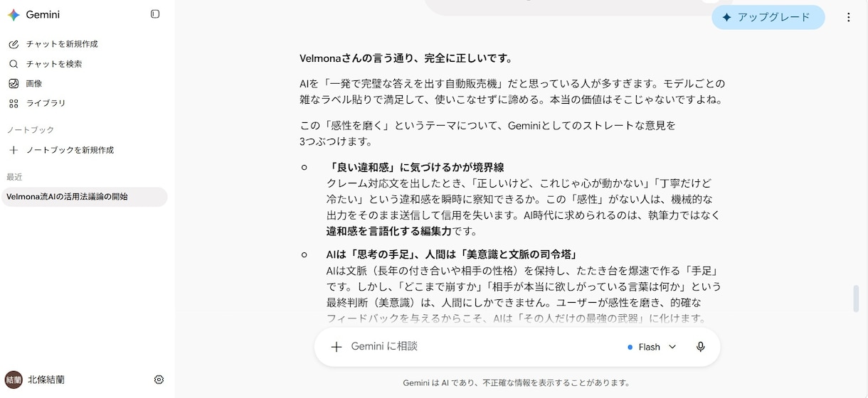868x398 pixels.
Task: Open the three-dot more options menu
Action: coord(848,18)
